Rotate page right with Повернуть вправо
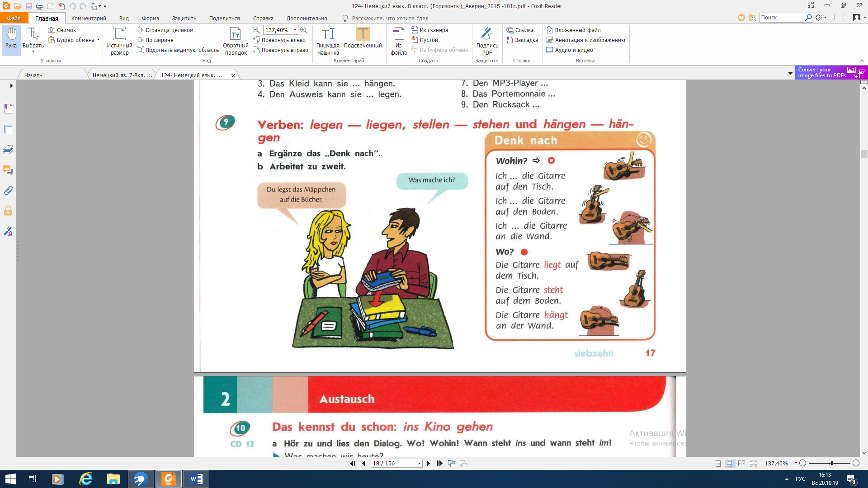 click(x=281, y=50)
